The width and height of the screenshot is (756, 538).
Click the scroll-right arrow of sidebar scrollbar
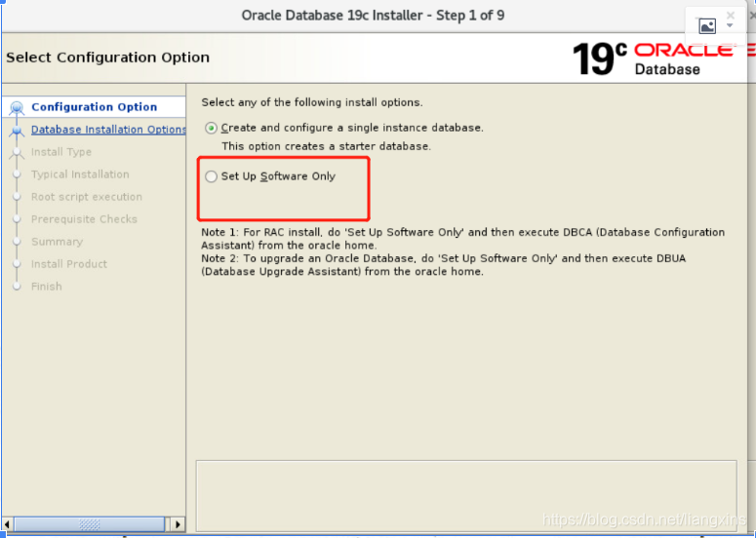pyautogui.click(x=178, y=524)
